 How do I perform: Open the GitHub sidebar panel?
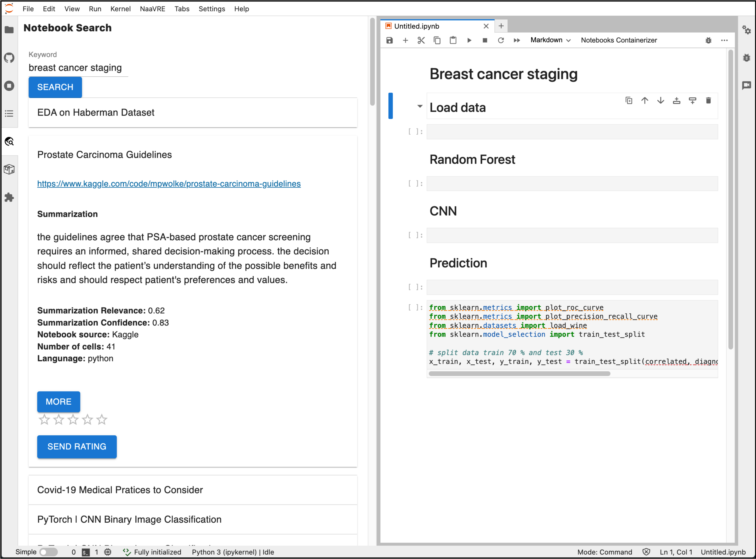[10, 58]
